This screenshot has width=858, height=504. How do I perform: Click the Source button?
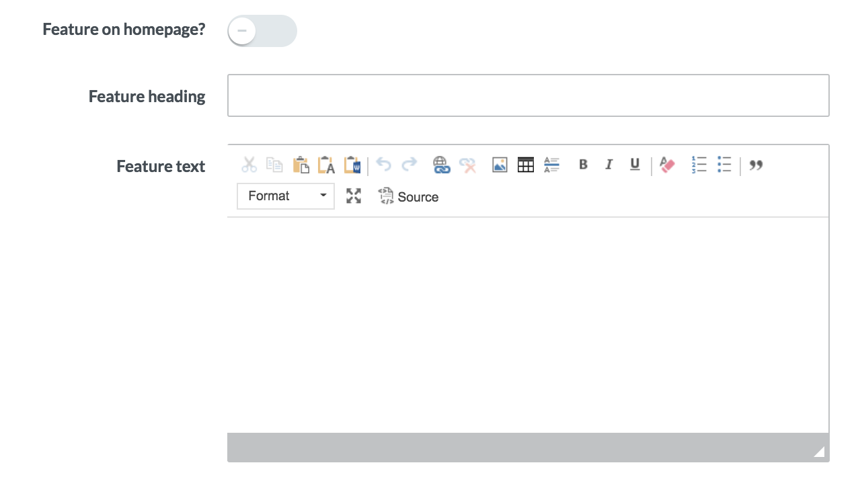[409, 196]
